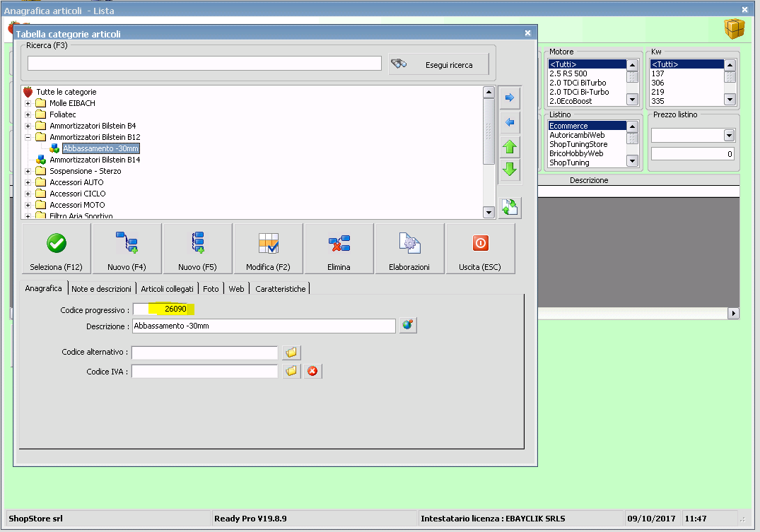Click the blue right arrow icon
Viewport: 760px width, 532px height.
[x=510, y=98]
